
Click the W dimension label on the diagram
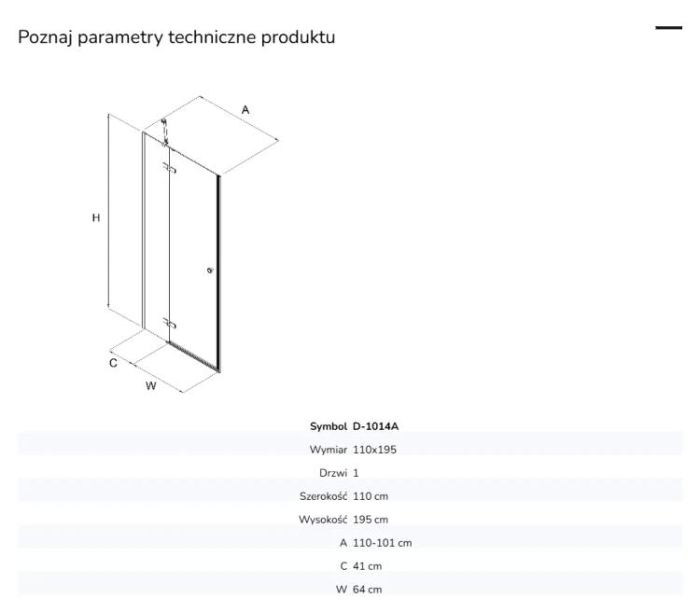(151, 385)
